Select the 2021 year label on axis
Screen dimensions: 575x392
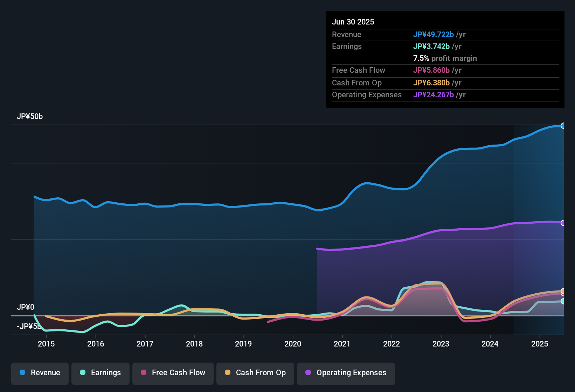pyautogui.click(x=342, y=344)
